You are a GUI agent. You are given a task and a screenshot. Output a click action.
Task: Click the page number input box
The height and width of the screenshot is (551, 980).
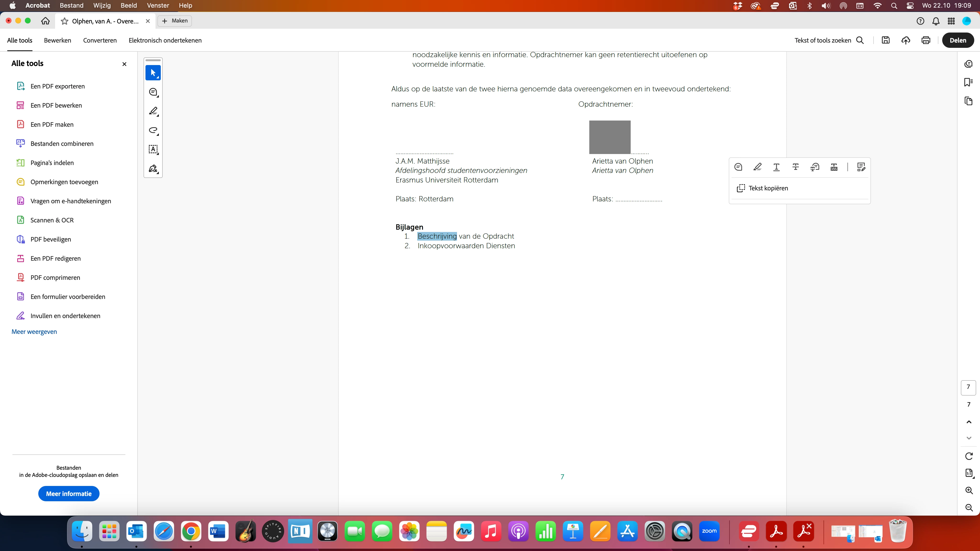968,387
